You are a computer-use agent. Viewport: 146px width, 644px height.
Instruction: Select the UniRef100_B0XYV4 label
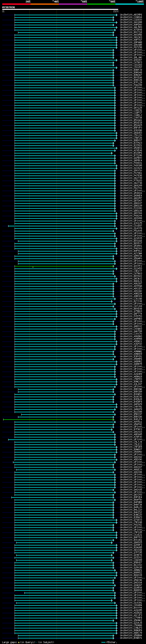point(131,608)
